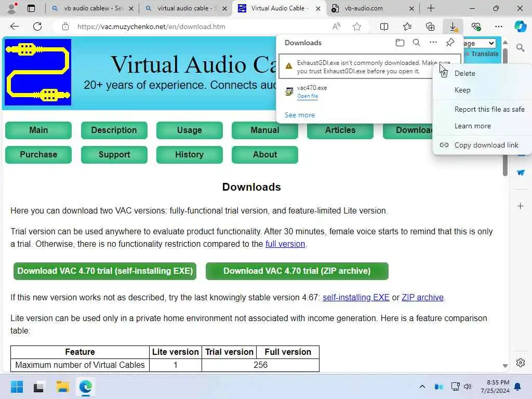Screen dimensions: 532x399
Task: Open a new tab with plus button
Action: pos(431,8)
